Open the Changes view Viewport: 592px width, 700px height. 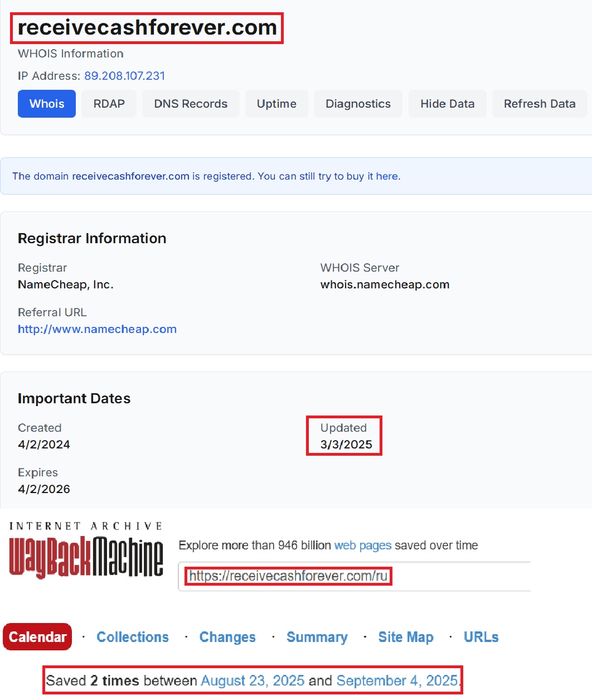(227, 637)
